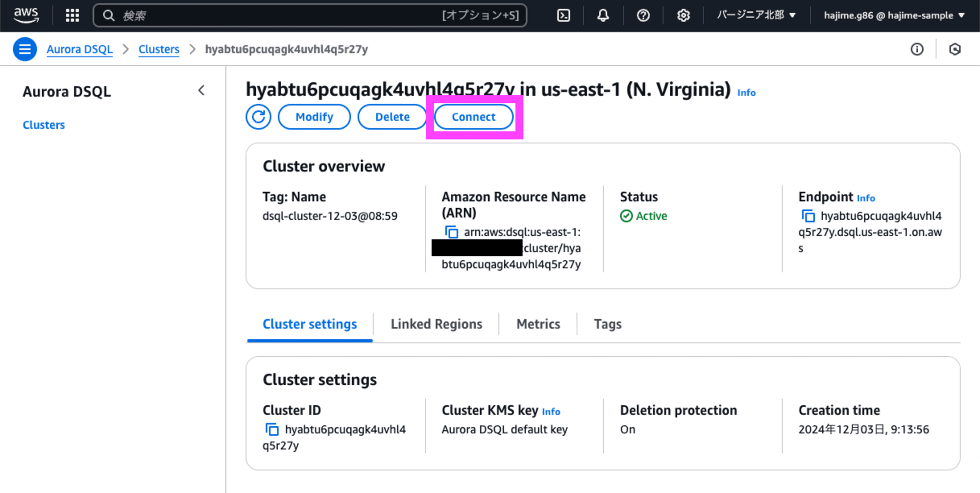This screenshot has width=980, height=493.
Task: Switch to the Cluster settings tab
Action: point(310,324)
